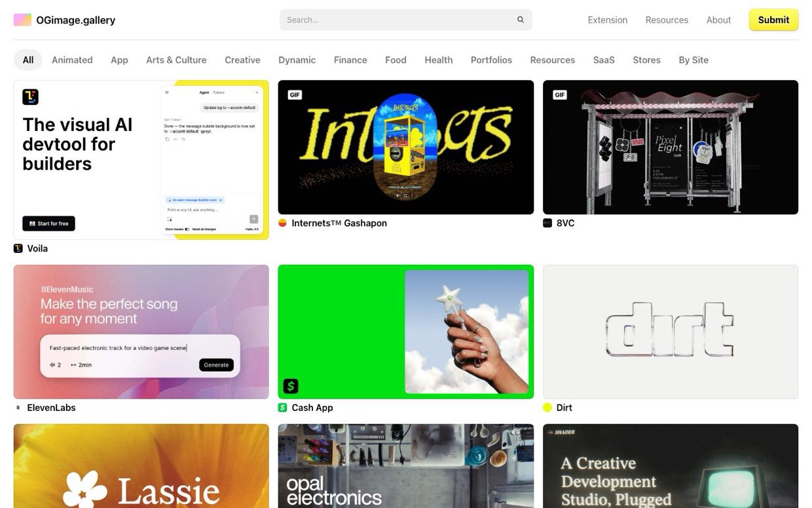Click the ElevenLabs title text
This screenshot has height=508, width=812.
(x=51, y=408)
